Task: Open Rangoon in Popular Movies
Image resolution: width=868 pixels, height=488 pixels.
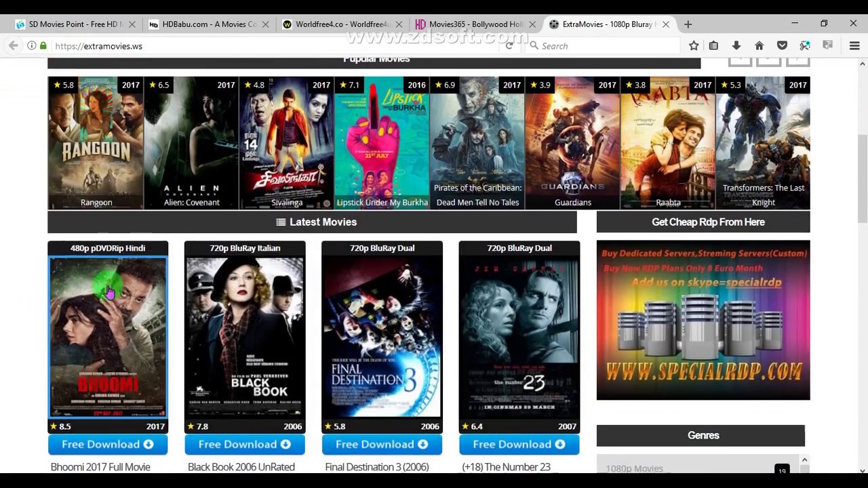Action: tap(96, 143)
